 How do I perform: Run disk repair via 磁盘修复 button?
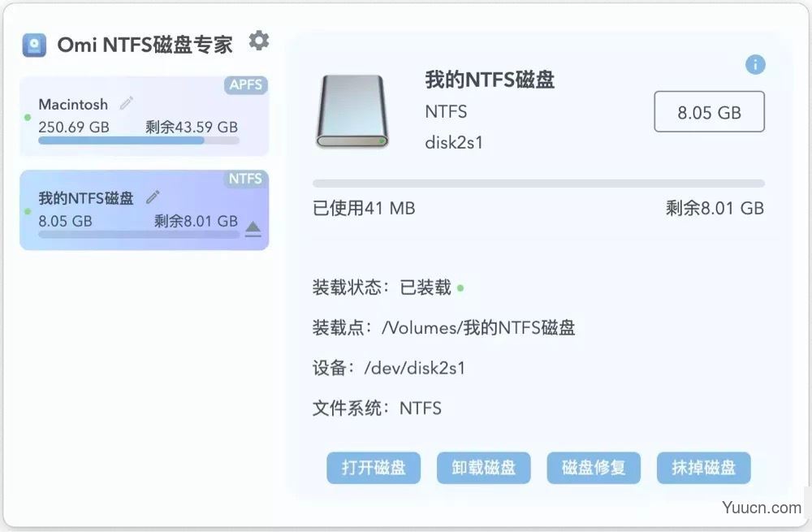[x=594, y=468]
